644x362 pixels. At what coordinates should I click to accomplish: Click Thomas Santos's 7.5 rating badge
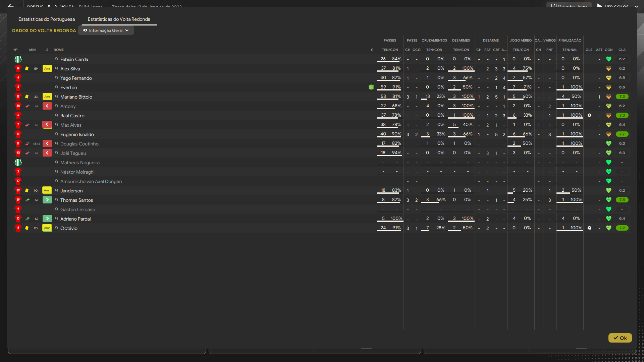coord(622,200)
